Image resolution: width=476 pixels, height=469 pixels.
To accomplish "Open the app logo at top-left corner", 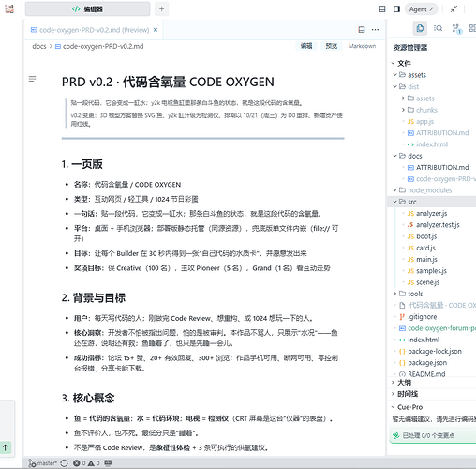I will click(9, 8).
